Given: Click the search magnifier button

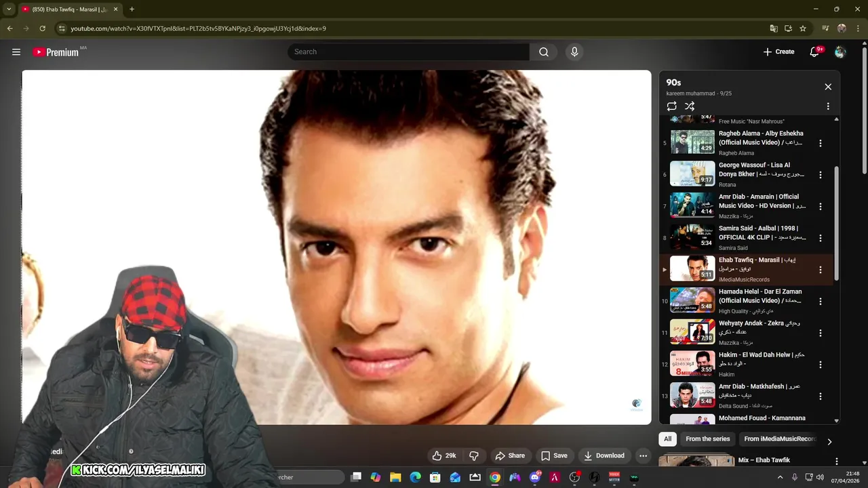Looking at the screenshot, I should (543, 52).
